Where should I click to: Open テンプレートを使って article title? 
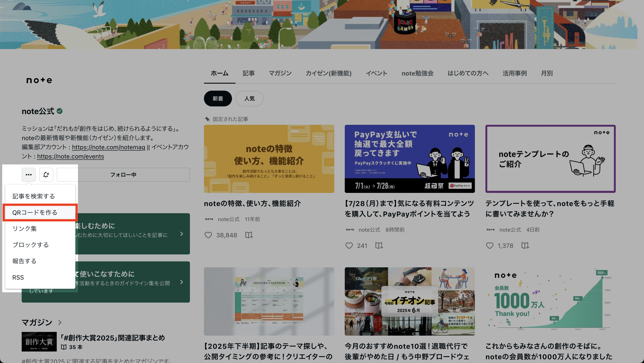pos(550,209)
